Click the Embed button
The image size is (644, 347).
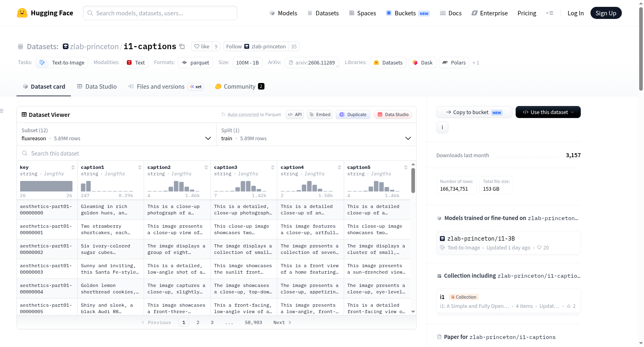(x=319, y=114)
